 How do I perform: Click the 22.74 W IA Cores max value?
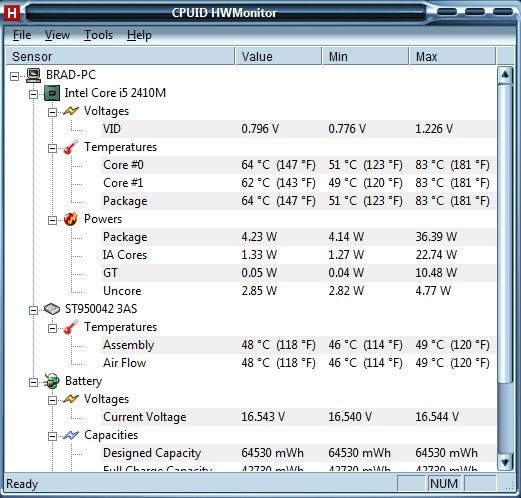pyautogui.click(x=436, y=255)
